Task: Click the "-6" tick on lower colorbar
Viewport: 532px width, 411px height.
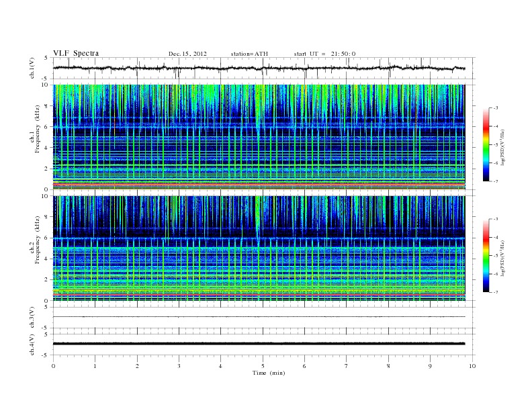Action: [x=496, y=274]
